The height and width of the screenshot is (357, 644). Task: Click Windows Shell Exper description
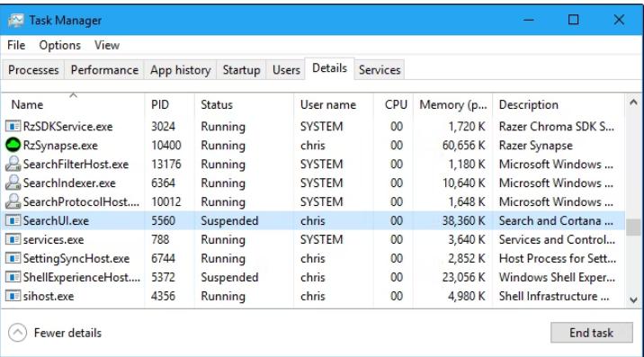click(557, 278)
